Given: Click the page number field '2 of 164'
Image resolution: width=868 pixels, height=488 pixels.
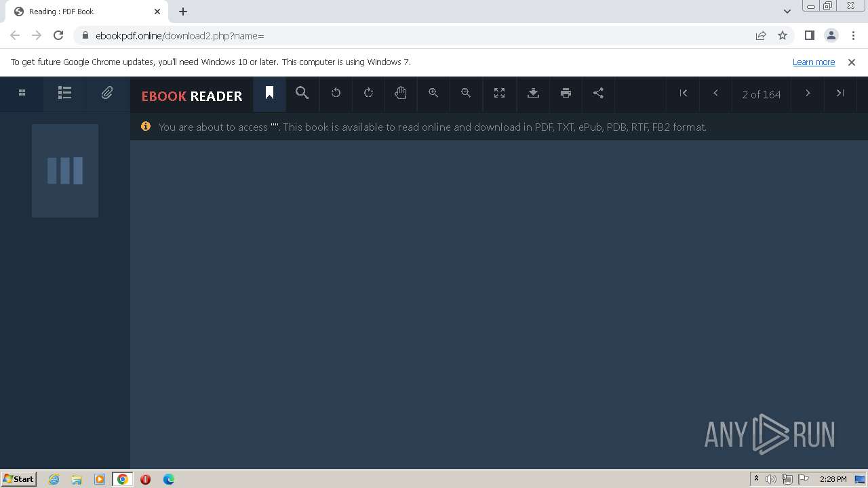Looking at the screenshot, I should coord(762,94).
